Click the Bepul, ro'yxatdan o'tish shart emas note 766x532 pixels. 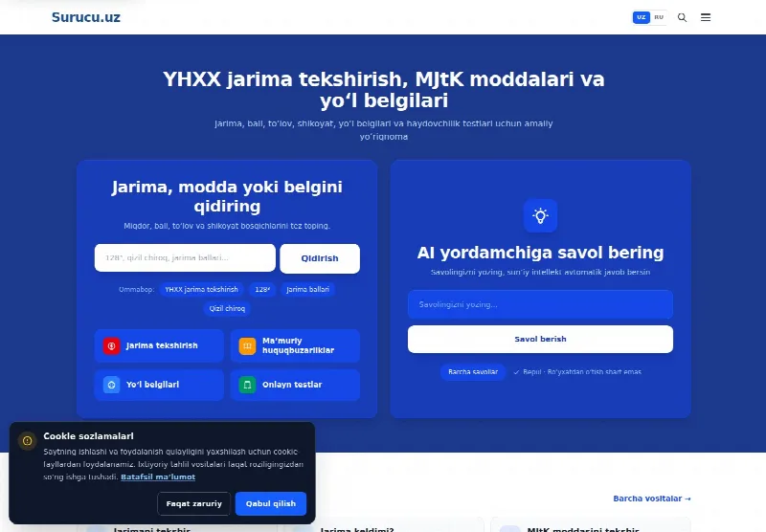click(x=577, y=372)
